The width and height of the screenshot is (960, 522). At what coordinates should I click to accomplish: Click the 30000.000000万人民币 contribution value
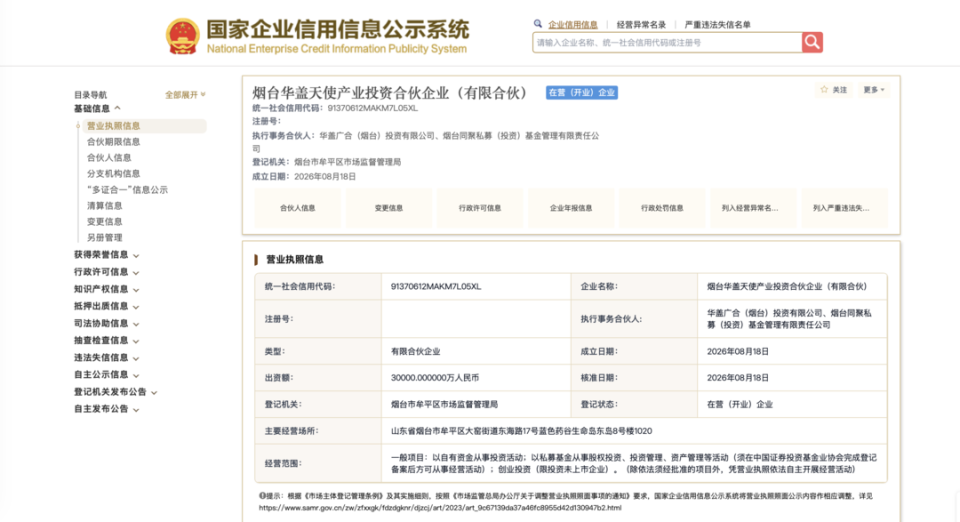pyautogui.click(x=435, y=378)
